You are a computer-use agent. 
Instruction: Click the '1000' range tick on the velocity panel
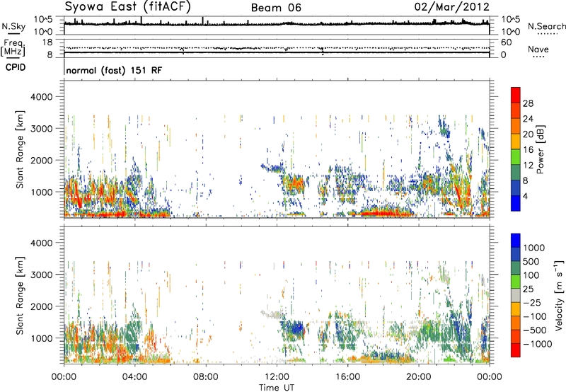click(41, 338)
